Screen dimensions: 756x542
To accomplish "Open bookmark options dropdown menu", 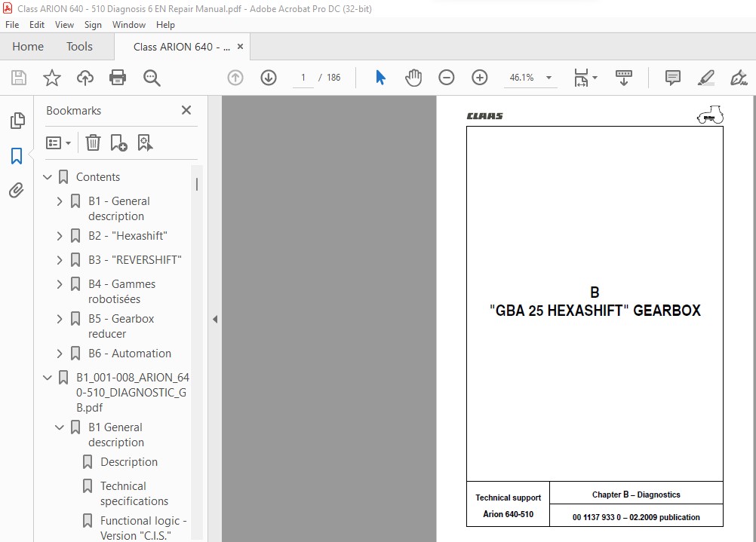I will (x=58, y=142).
